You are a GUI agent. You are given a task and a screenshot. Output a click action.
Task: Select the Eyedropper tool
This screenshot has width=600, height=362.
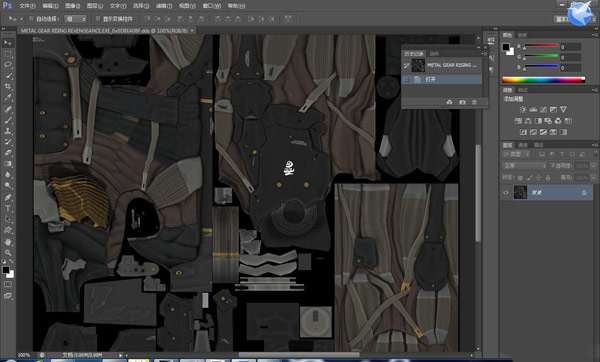(x=8, y=98)
